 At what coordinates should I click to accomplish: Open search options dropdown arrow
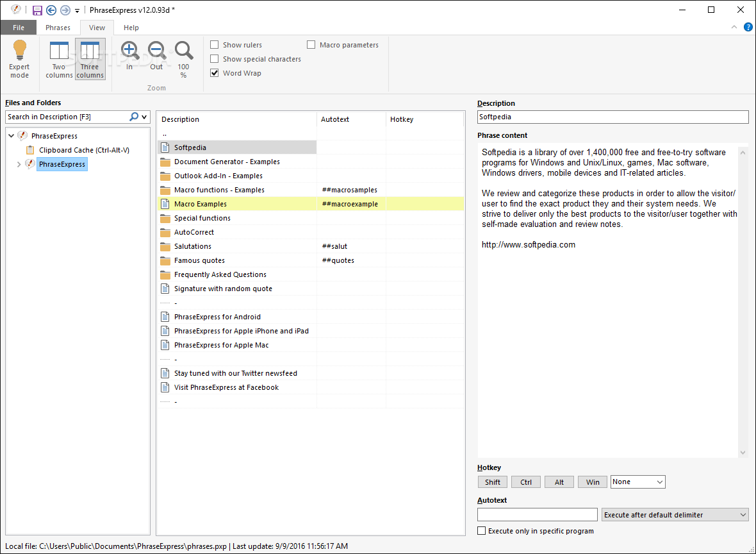pyautogui.click(x=144, y=117)
